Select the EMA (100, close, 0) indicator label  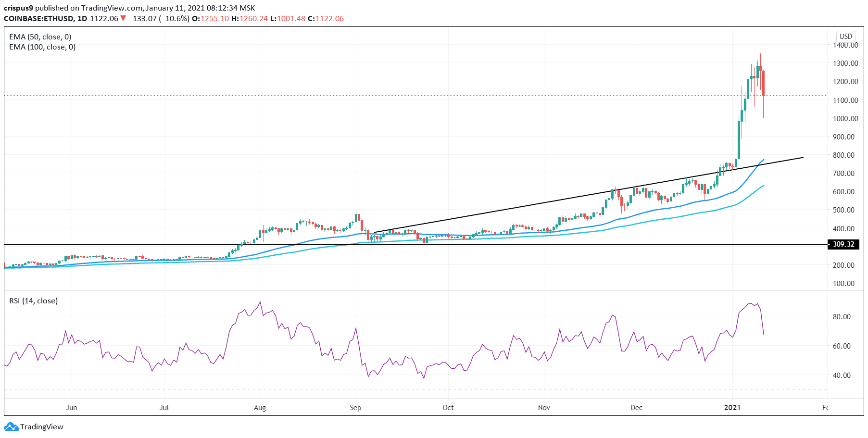coord(42,47)
